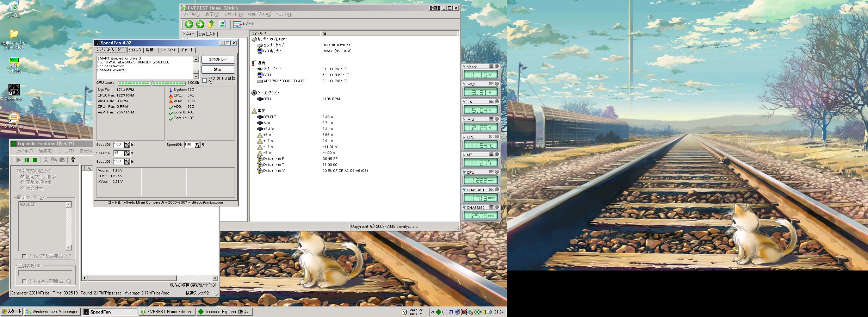Click the regex (正規表現) input field
This screenshot has height=317, width=868.
(45, 273)
